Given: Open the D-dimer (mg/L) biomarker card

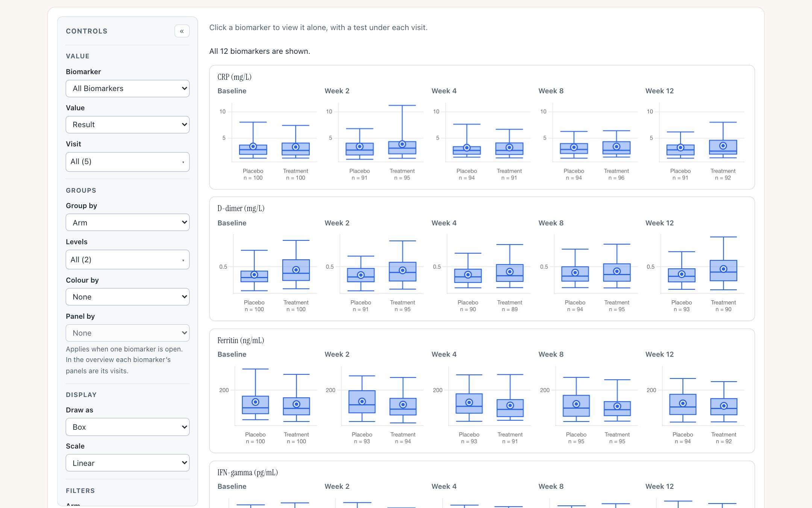Looking at the screenshot, I should pyautogui.click(x=482, y=259).
